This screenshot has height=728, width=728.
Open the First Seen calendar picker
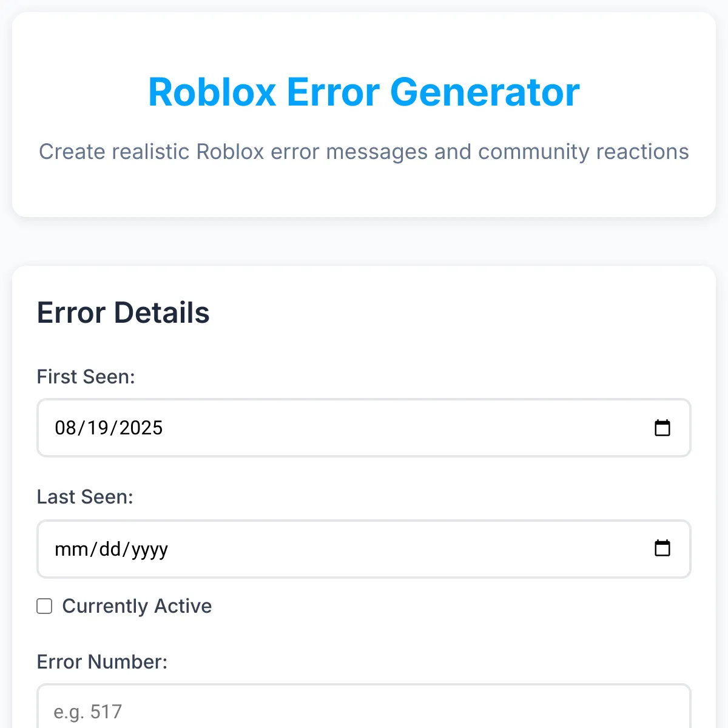[x=662, y=428]
